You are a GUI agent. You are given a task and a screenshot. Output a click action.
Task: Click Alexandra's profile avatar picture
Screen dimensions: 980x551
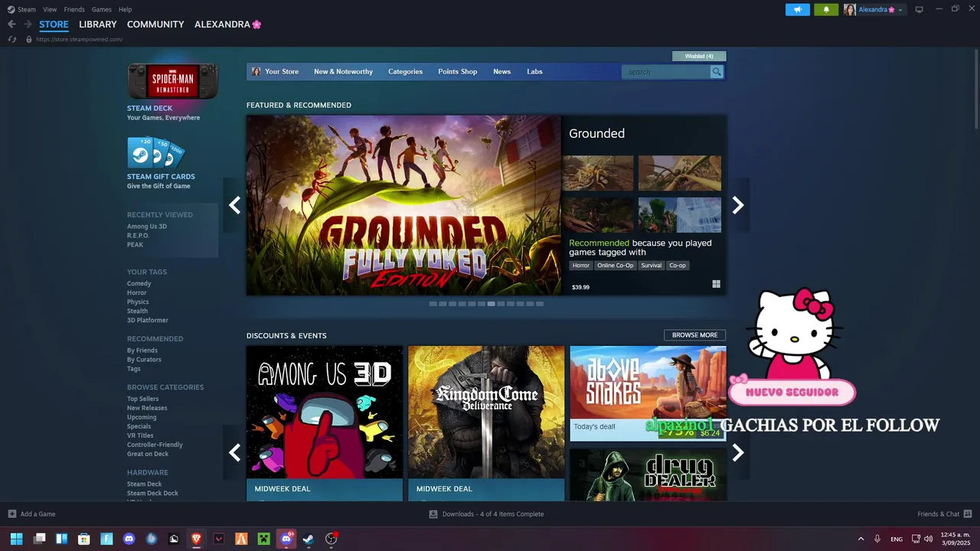[850, 10]
